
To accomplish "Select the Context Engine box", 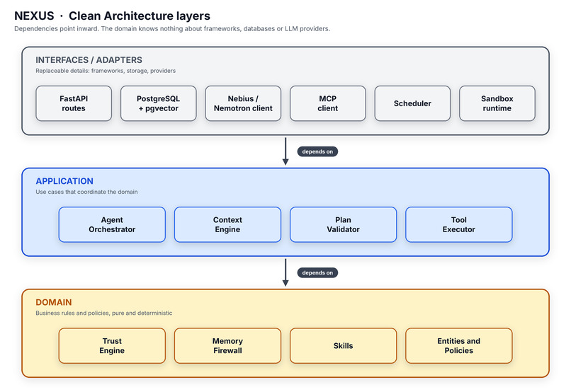I will click(227, 224).
